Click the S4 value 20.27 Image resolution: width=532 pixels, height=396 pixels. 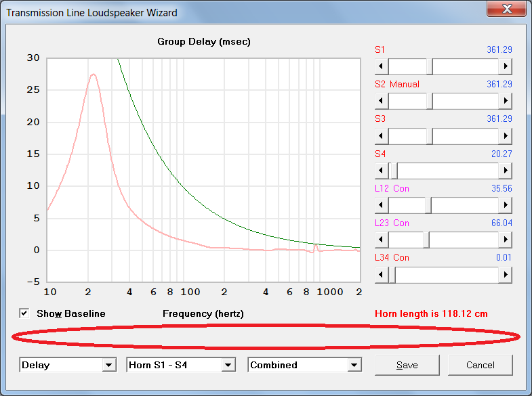coord(502,154)
